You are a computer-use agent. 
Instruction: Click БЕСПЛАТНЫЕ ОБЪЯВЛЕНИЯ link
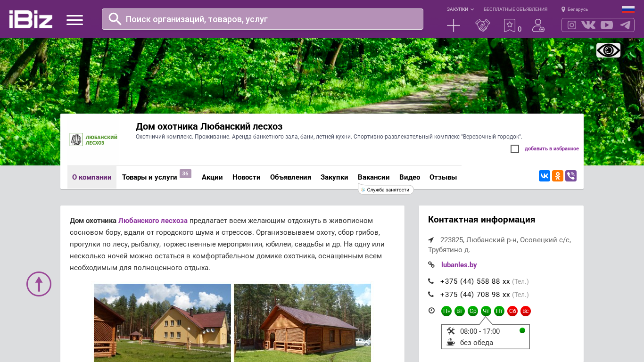point(515,9)
